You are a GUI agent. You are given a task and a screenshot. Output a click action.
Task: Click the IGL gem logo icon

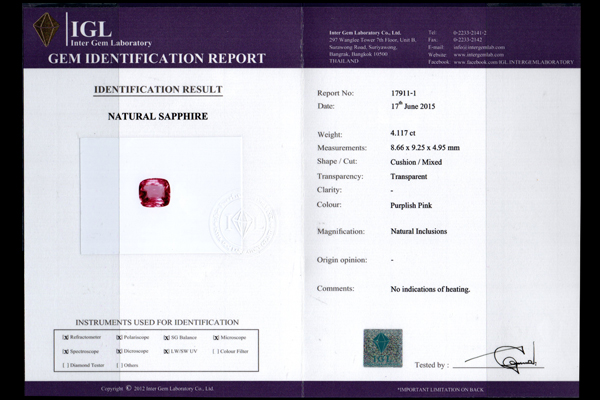(x=46, y=29)
